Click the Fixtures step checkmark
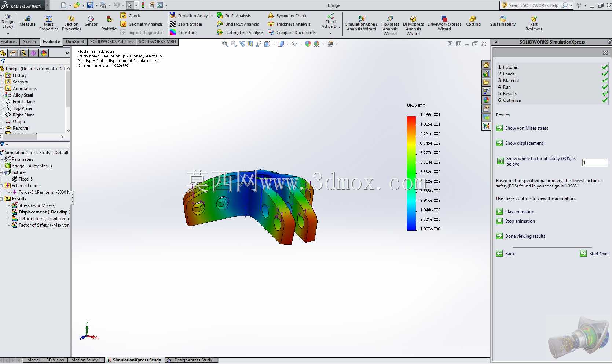This screenshot has width=612, height=364. [605, 67]
